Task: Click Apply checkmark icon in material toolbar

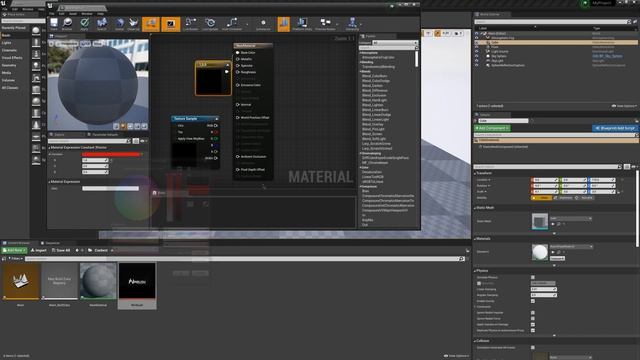Action: 84,23
